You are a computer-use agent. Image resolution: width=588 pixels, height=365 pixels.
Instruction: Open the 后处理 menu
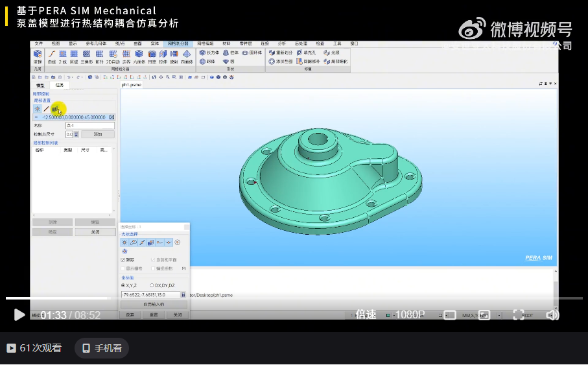pos(301,44)
